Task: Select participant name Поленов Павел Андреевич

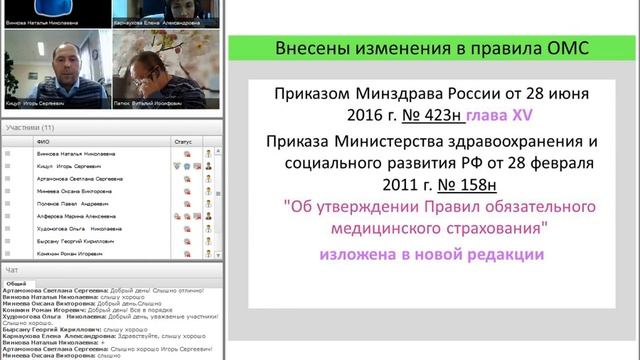Action: click(73, 204)
